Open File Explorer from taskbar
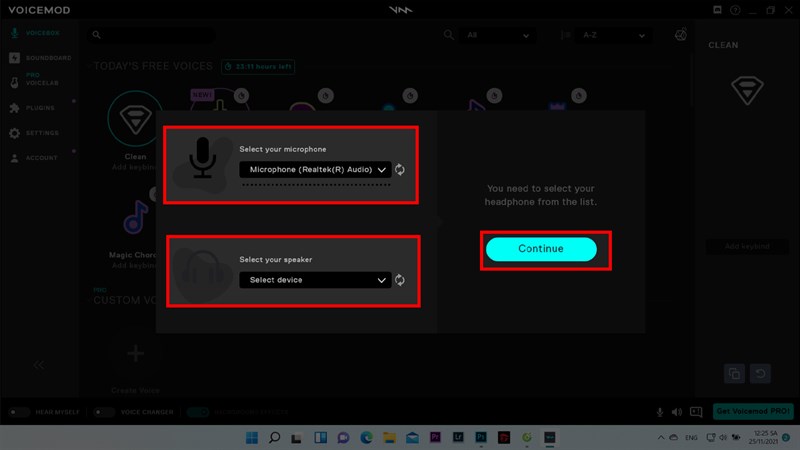This screenshot has width=800, height=450. 389,438
